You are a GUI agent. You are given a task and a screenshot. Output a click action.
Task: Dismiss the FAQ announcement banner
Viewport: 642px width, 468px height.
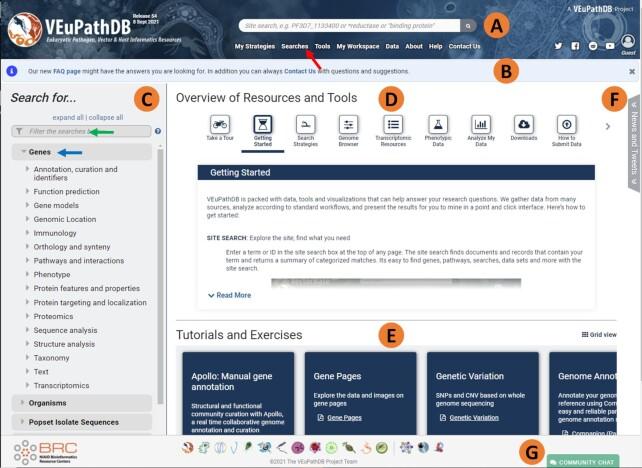click(632, 72)
